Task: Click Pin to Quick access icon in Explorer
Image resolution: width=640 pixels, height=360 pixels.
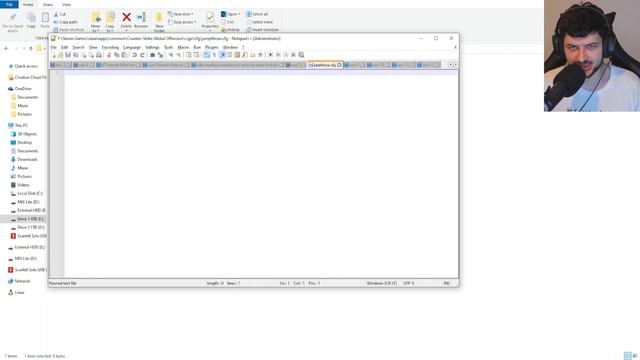Action: [x=13, y=17]
